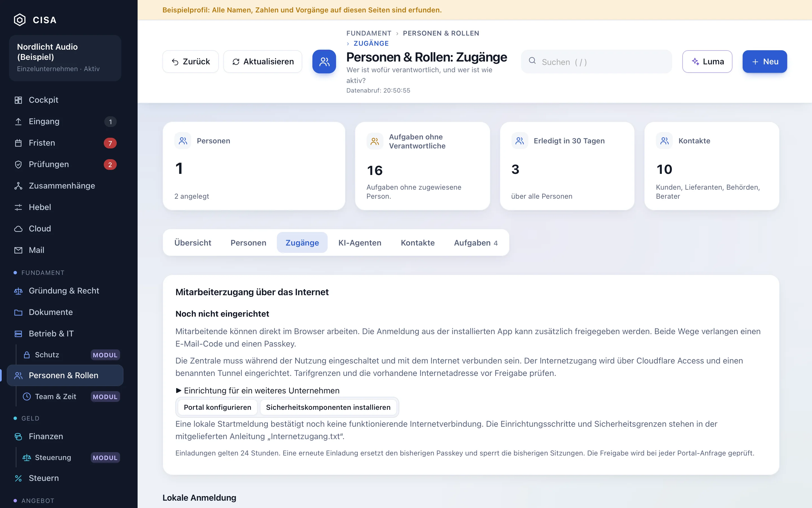Open Personen & Rollen in sidebar

[x=65, y=375]
